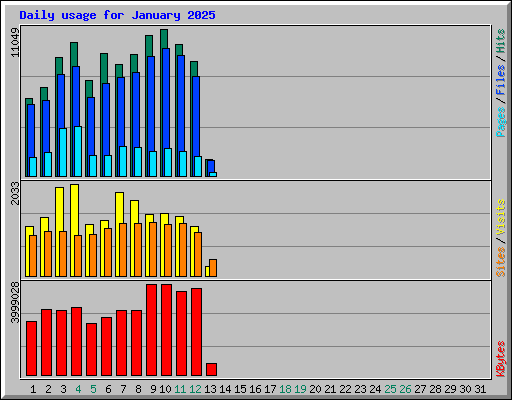Image resolution: width=512 pixels, height=400 pixels.
Task: Click the chart title Daily usage for January 2025
Action: pos(117,15)
